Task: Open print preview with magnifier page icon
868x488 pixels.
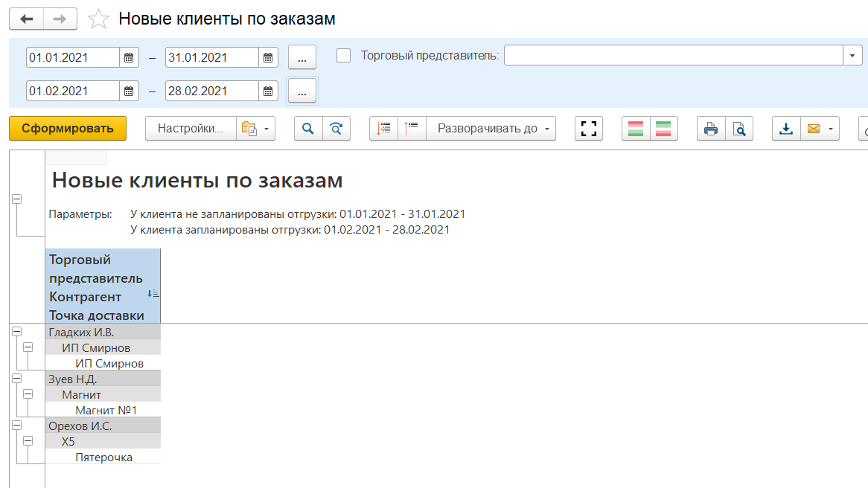Action: [738, 129]
